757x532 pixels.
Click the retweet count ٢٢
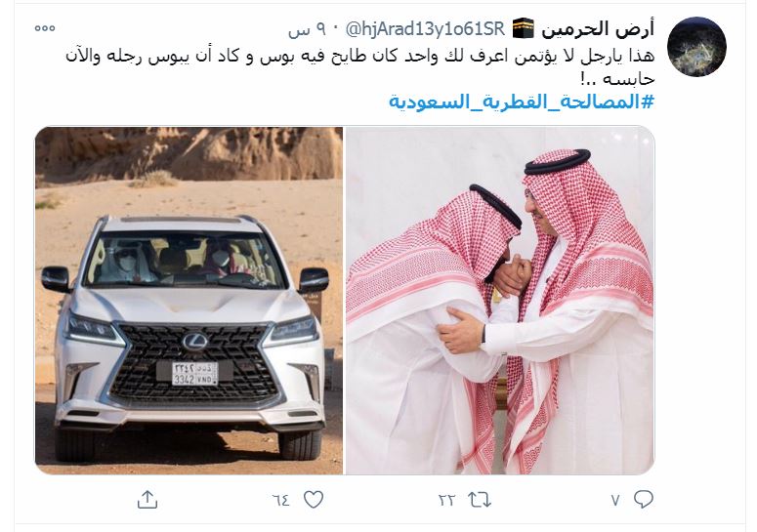(446, 500)
